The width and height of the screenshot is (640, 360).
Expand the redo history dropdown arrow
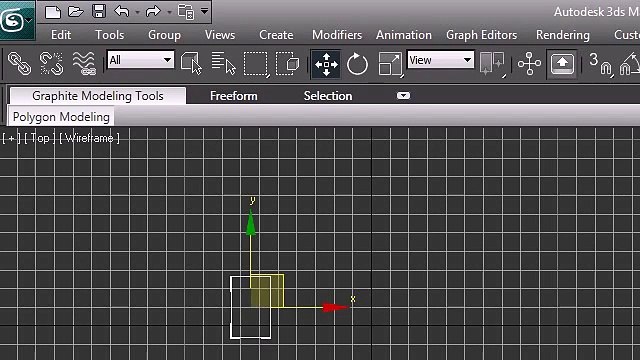coord(169,12)
